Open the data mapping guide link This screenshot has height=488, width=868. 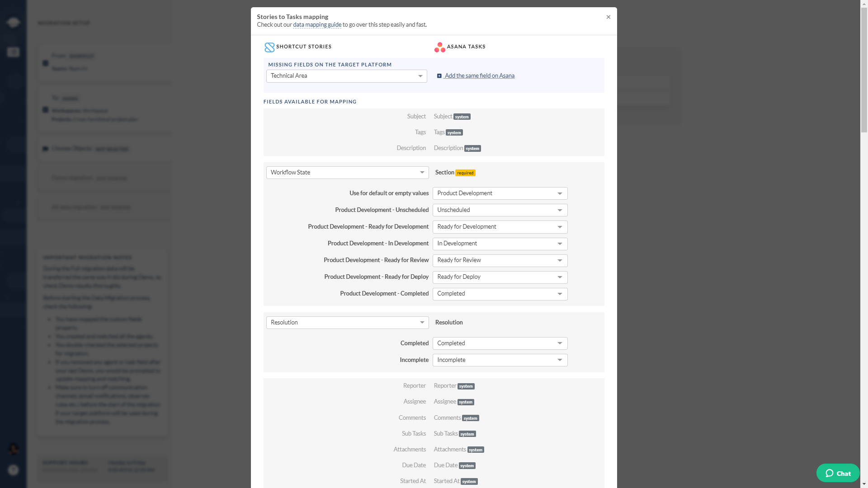click(x=317, y=25)
